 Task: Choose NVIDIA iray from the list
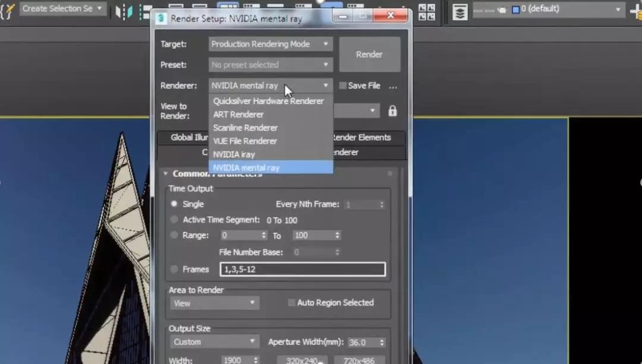coord(270,154)
